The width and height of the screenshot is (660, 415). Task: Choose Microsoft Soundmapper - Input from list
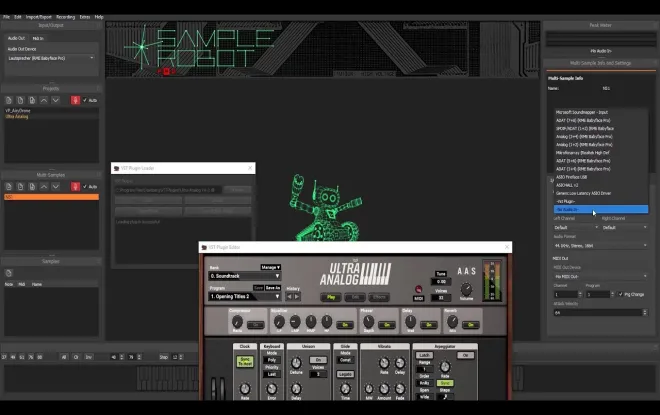601,112
